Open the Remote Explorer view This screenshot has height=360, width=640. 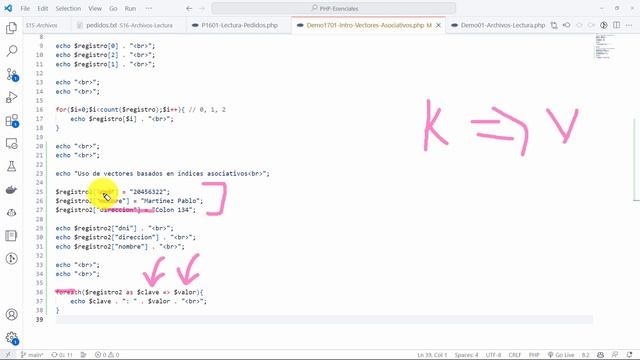(x=11, y=143)
